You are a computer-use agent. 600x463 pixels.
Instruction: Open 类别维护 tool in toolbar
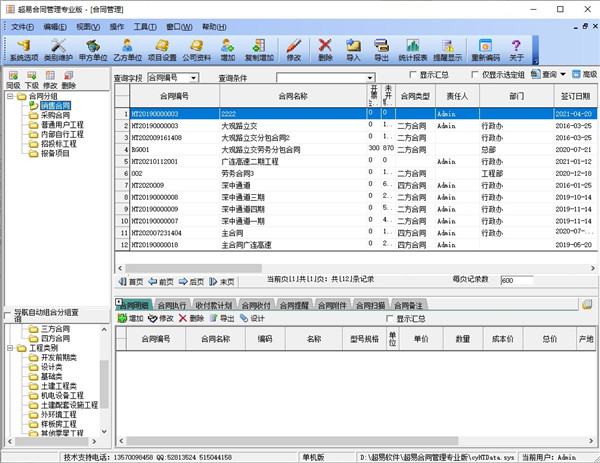(58, 50)
